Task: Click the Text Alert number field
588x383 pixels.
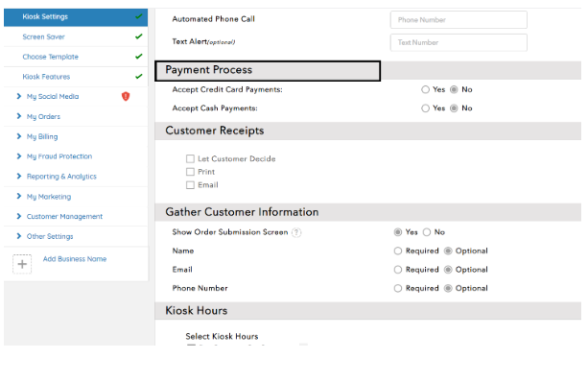Action: coord(459,42)
